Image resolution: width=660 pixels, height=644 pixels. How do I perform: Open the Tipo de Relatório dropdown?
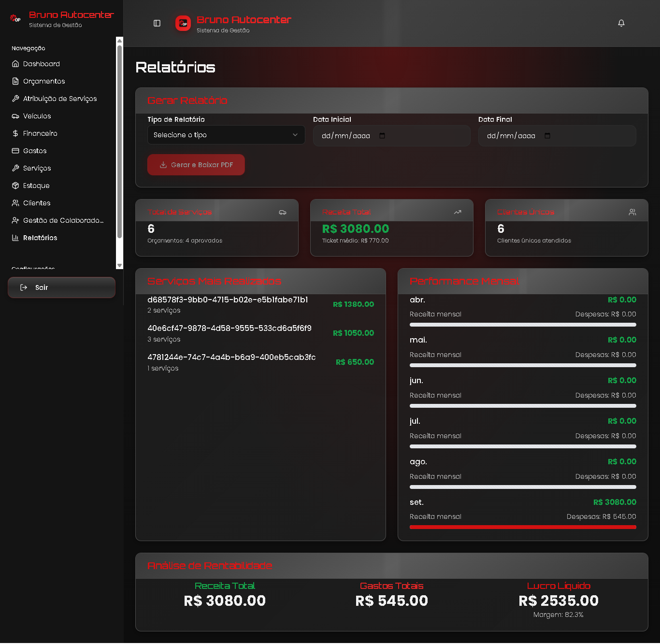click(226, 135)
